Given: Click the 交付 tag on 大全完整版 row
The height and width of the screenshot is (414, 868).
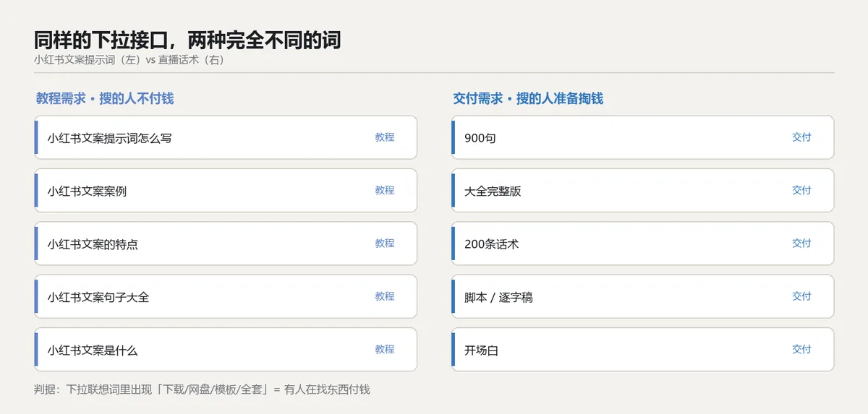Looking at the screenshot, I should click(x=801, y=191).
